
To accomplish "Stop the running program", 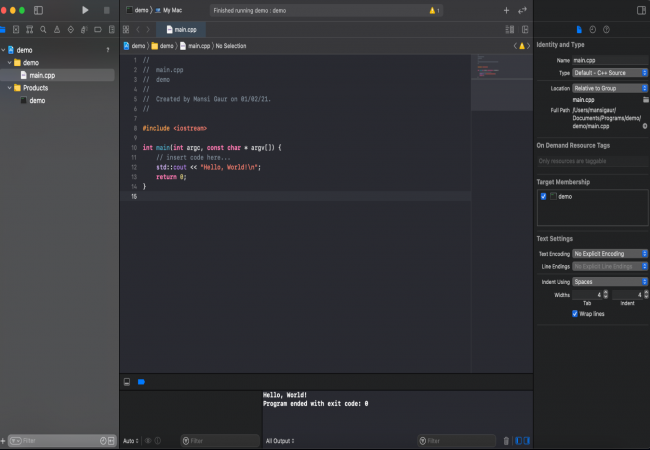I will pos(107,10).
